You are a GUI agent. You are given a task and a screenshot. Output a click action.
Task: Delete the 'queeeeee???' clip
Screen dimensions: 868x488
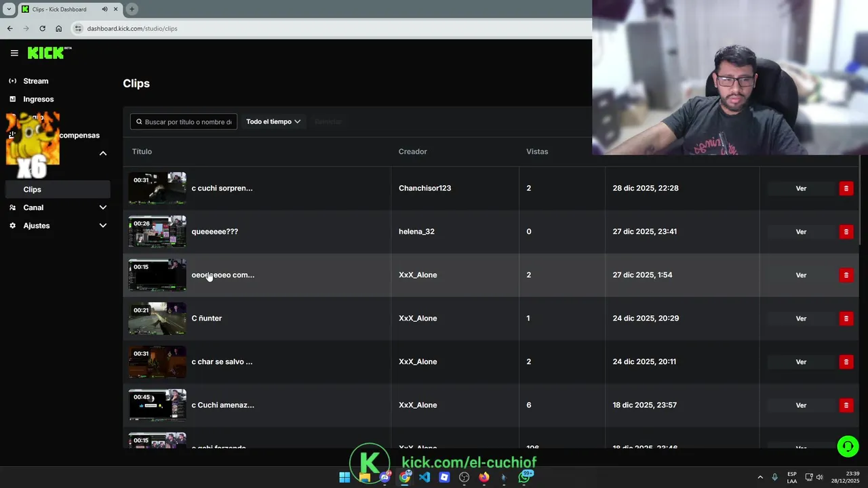click(846, 232)
